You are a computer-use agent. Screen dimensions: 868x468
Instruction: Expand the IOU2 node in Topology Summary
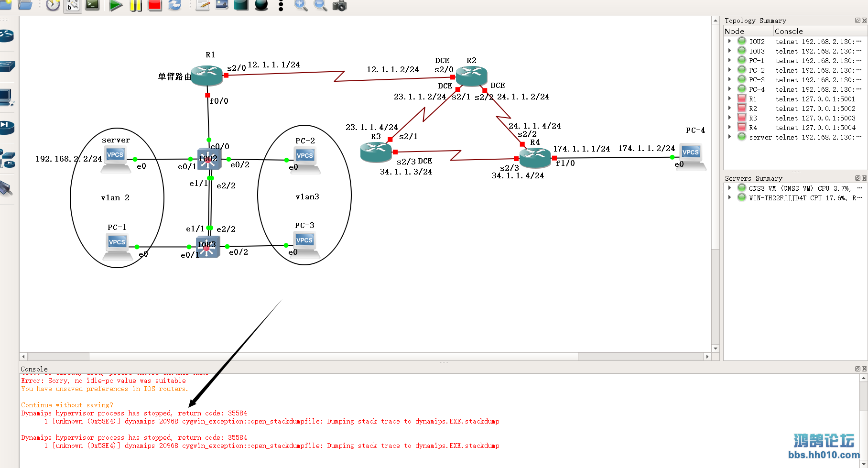pyautogui.click(x=729, y=41)
